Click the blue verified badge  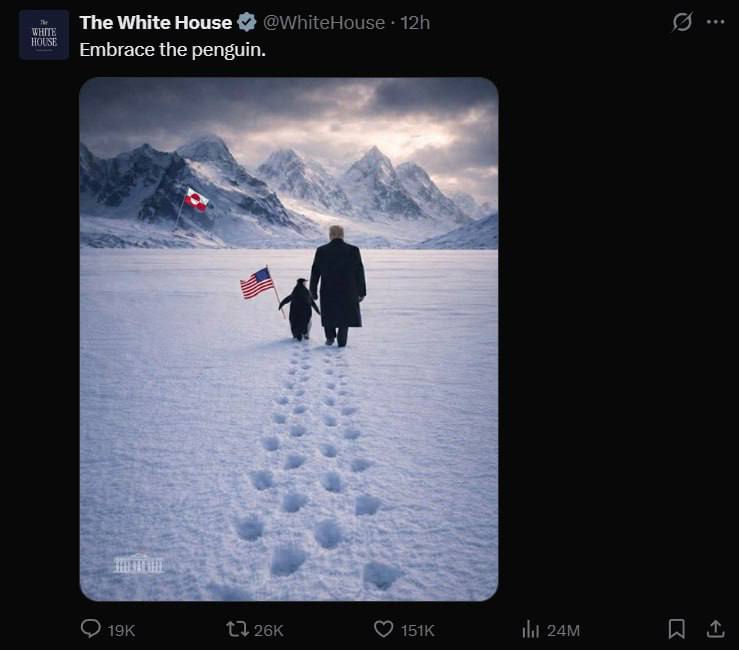coord(246,23)
